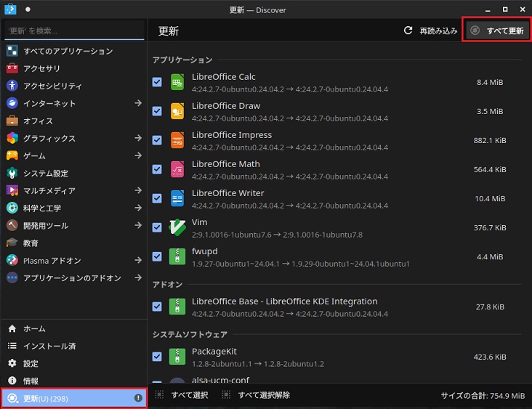Click the ゲーム controller icon
The width and height of the screenshot is (532, 409).
click(x=12, y=155)
